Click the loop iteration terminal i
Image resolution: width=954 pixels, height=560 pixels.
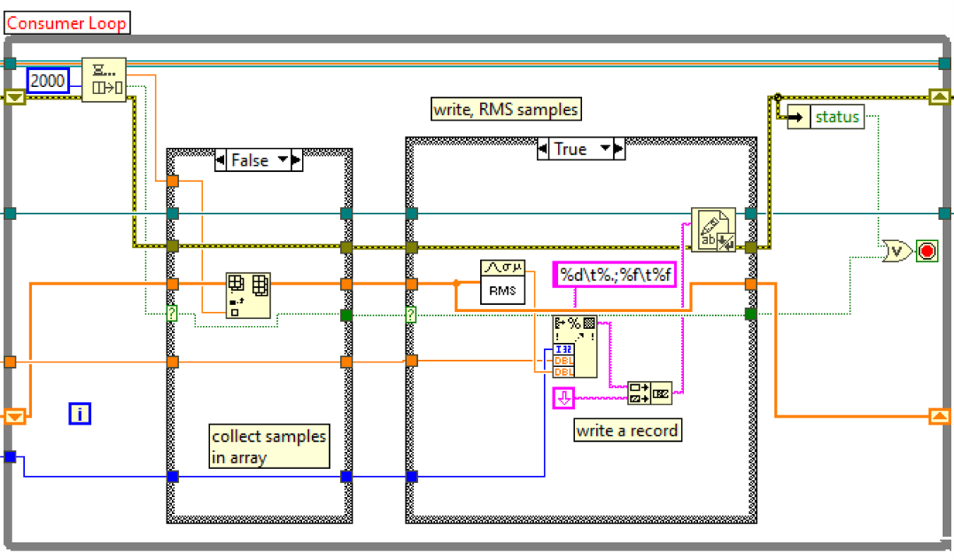79,414
